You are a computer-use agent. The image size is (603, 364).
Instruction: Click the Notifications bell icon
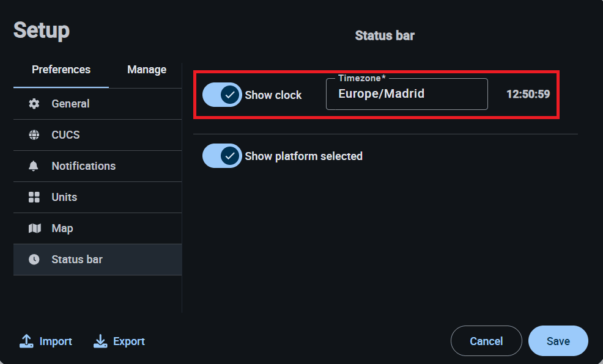(x=34, y=166)
